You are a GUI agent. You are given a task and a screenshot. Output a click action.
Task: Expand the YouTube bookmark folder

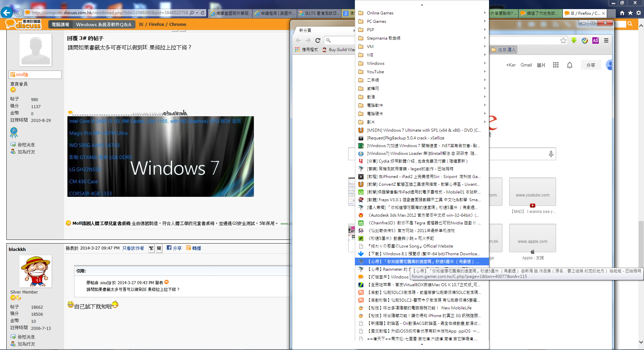pyautogui.click(x=422, y=72)
